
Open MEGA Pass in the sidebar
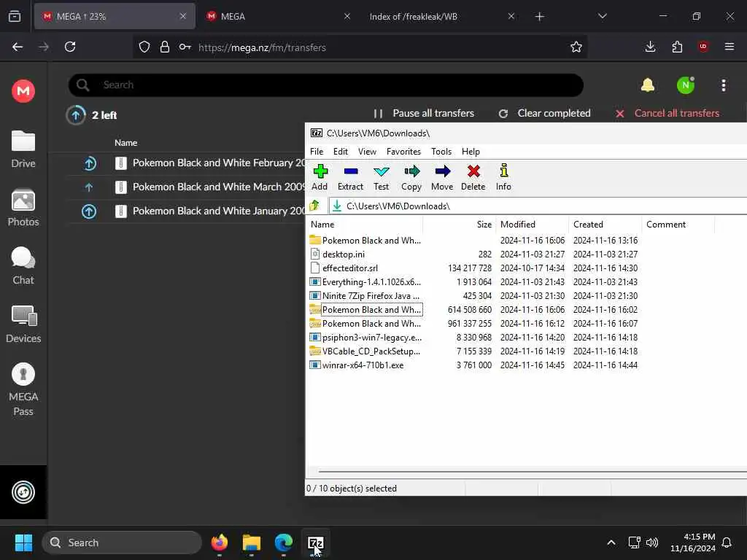point(23,389)
